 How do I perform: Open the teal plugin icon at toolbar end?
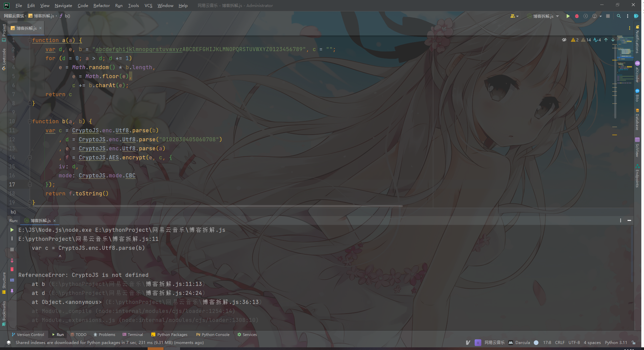click(636, 16)
